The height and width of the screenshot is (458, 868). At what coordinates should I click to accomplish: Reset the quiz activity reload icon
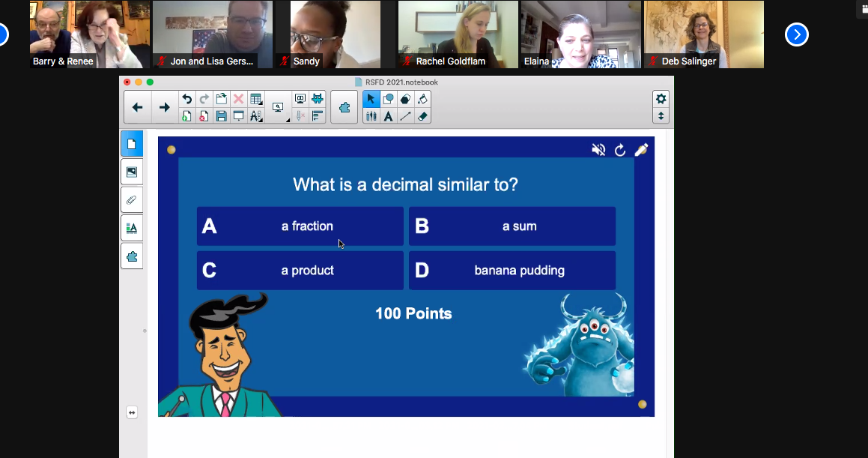[620, 149]
